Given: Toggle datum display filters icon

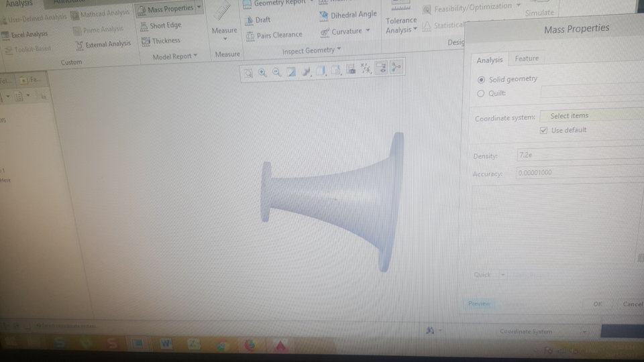Looking at the screenshot, I should (366, 68).
